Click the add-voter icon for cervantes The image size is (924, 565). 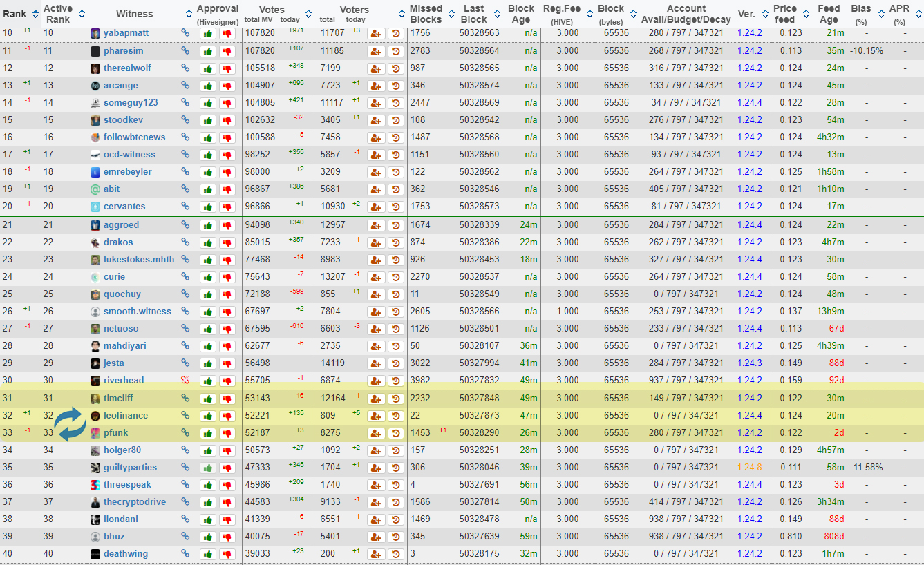[x=376, y=207]
